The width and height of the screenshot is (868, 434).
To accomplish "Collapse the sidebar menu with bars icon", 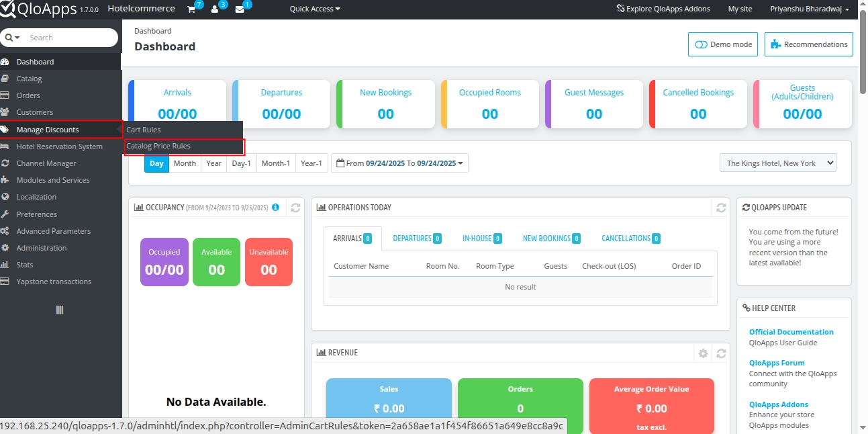I will (60, 310).
